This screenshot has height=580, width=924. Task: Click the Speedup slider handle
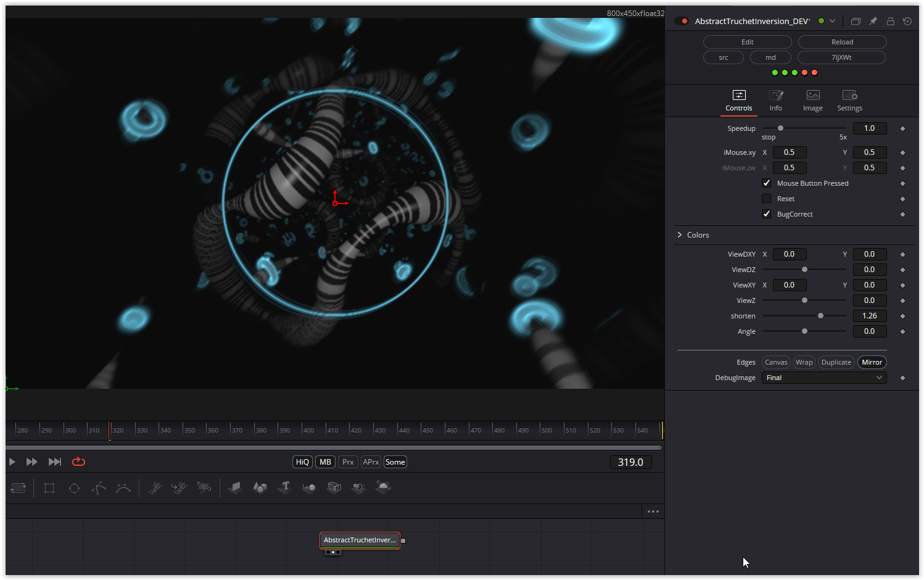click(x=780, y=128)
